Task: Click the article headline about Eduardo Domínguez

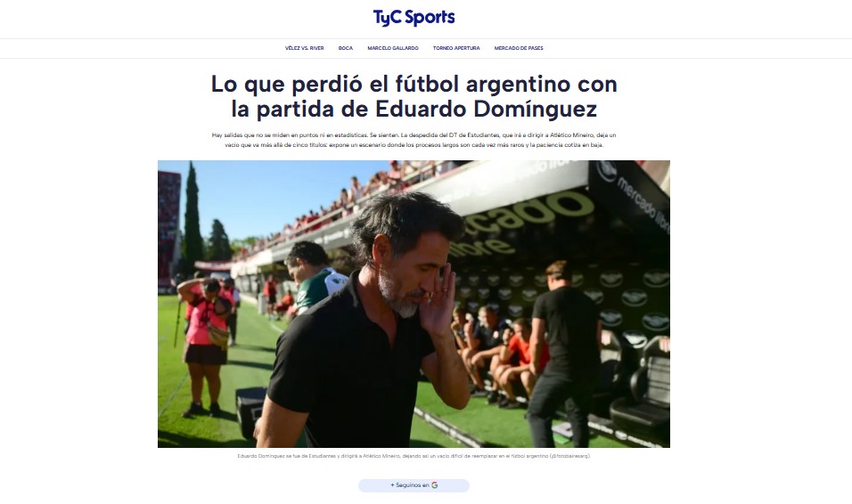Action: tap(414, 96)
